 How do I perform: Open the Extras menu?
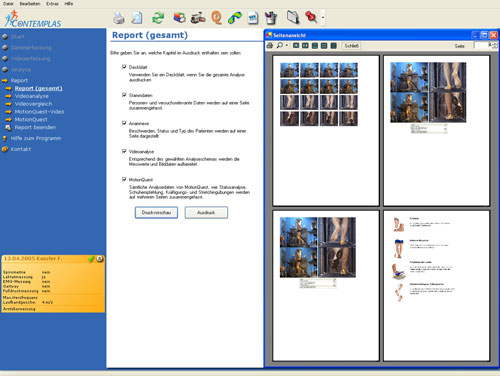coord(52,4)
